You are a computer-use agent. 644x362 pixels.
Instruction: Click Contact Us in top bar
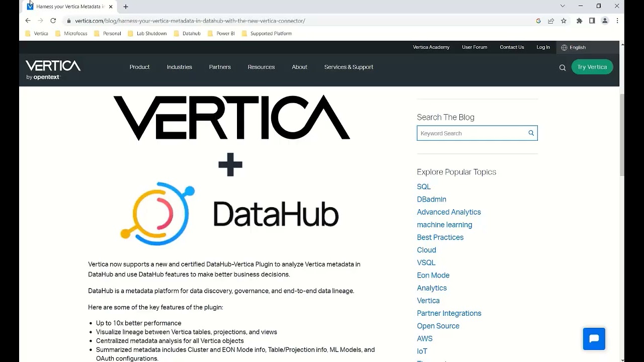[512, 47]
